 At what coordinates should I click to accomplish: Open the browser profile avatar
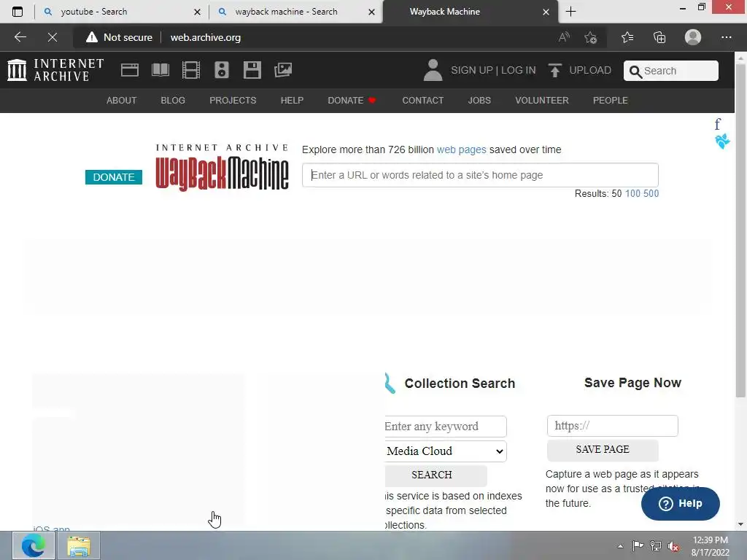pyautogui.click(x=693, y=37)
